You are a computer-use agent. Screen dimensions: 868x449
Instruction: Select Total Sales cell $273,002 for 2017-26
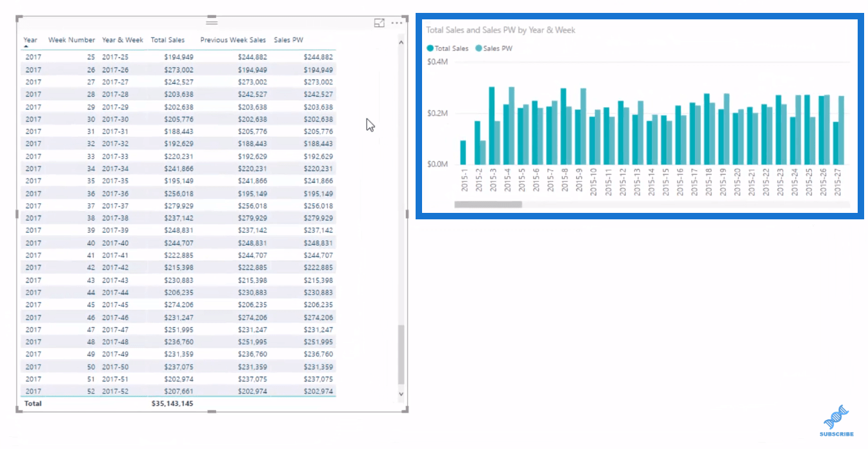click(x=179, y=70)
